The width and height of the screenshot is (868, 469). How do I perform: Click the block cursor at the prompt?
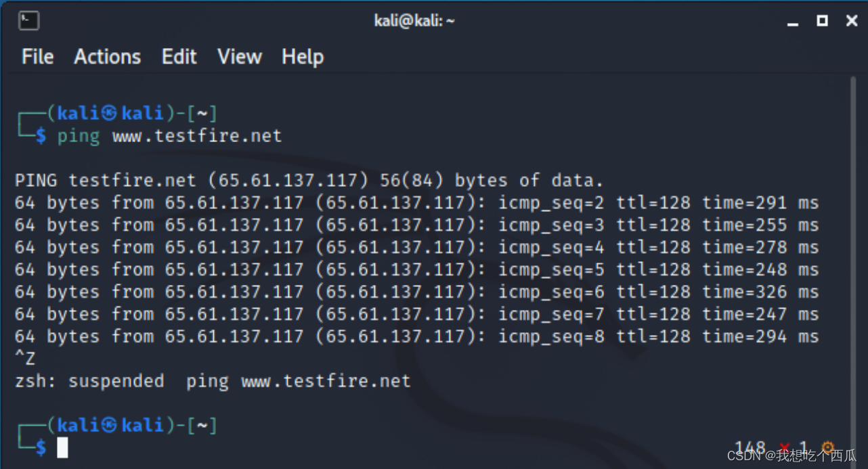click(x=62, y=447)
